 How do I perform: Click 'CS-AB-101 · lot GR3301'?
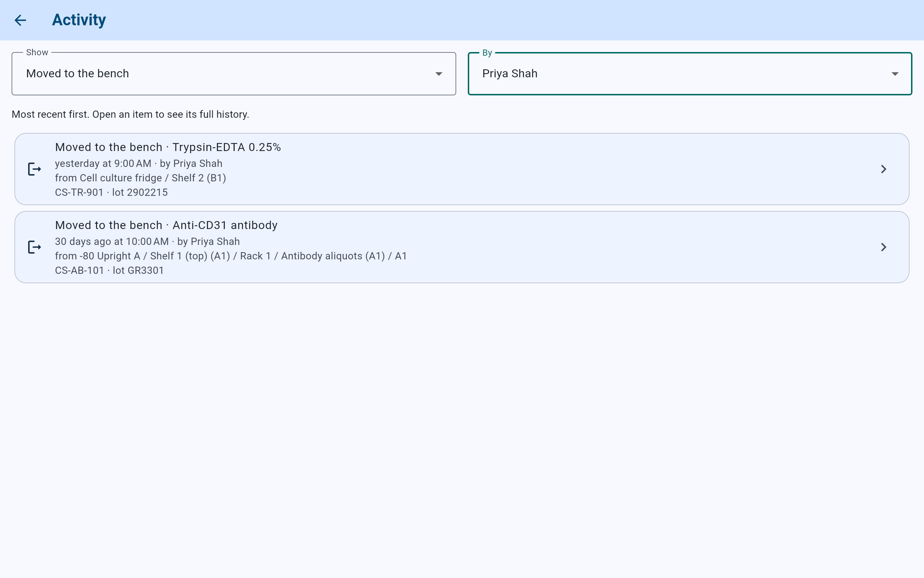point(109,270)
